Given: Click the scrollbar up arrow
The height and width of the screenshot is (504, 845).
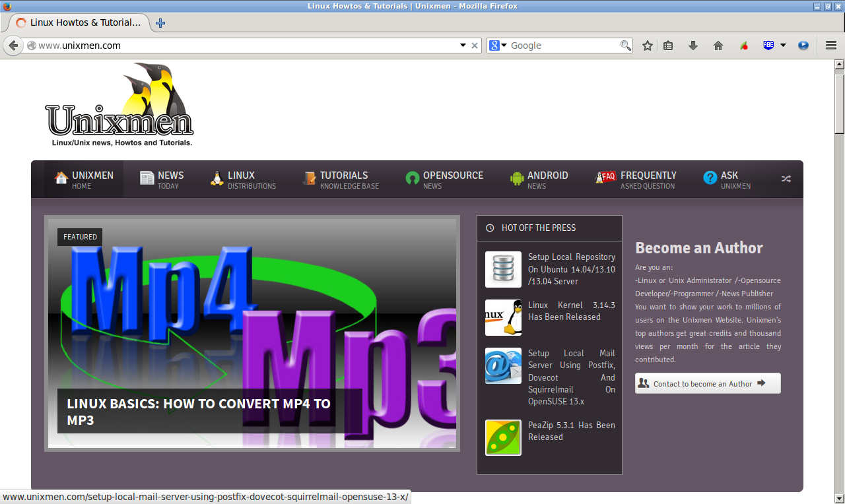Looking at the screenshot, I should [x=840, y=65].
